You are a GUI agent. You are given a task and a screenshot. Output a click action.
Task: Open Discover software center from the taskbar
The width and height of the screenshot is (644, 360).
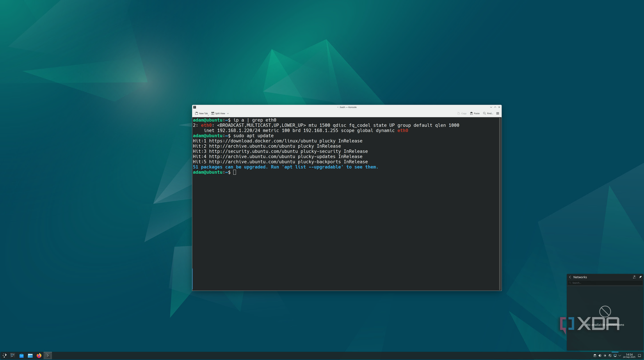tap(21, 355)
